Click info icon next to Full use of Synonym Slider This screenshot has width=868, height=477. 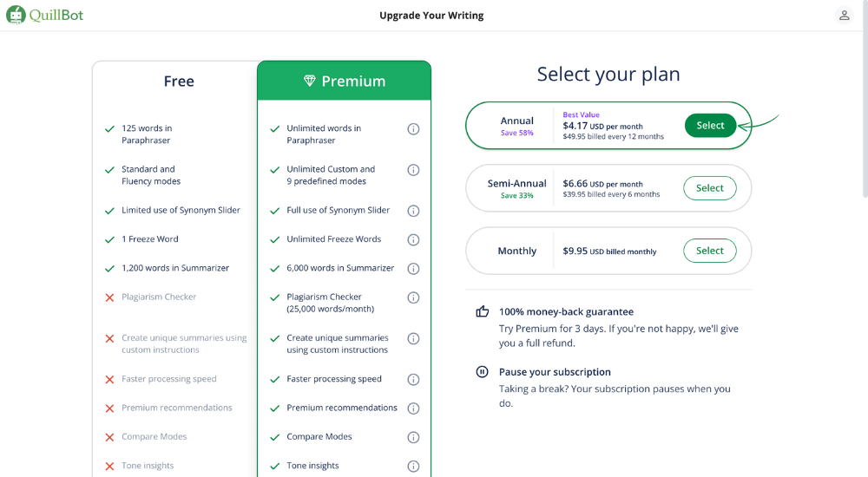tap(413, 211)
